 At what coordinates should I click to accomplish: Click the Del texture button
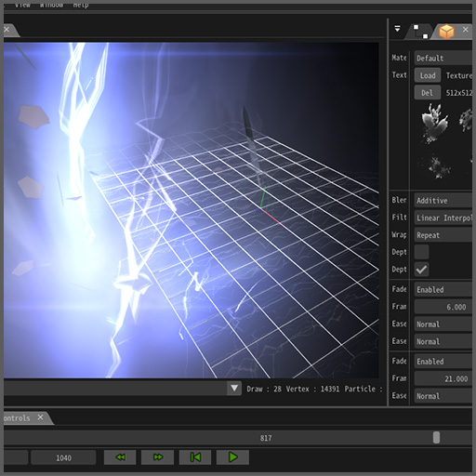(428, 93)
